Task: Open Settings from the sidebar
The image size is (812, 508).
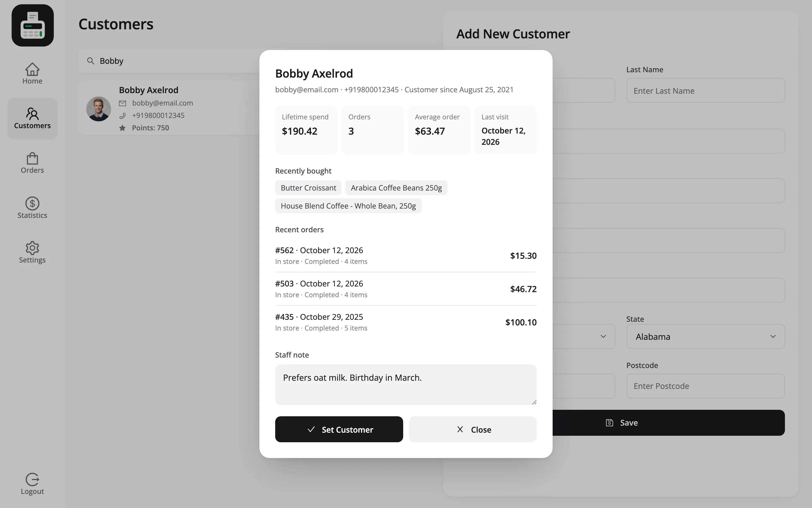Action: click(32, 252)
